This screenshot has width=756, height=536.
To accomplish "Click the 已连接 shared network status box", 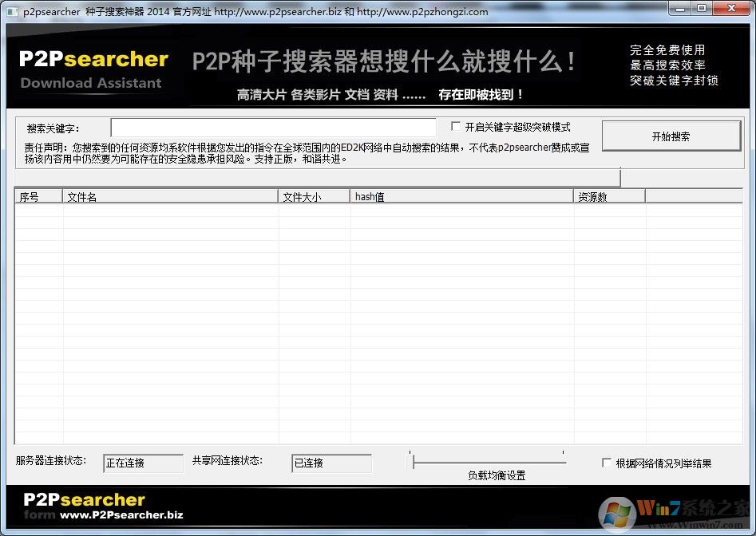I will pos(331,463).
